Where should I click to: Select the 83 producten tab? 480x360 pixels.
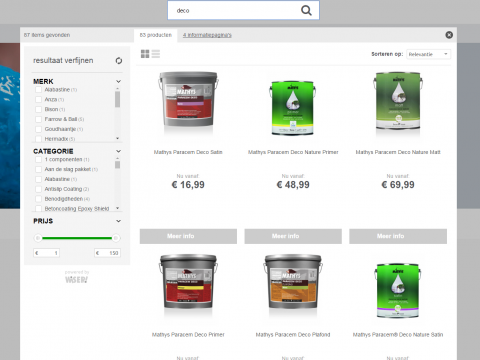[x=156, y=35]
